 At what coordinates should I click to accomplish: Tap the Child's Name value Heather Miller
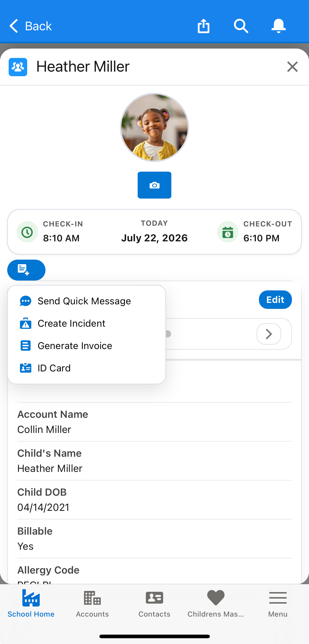coord(50,469)
